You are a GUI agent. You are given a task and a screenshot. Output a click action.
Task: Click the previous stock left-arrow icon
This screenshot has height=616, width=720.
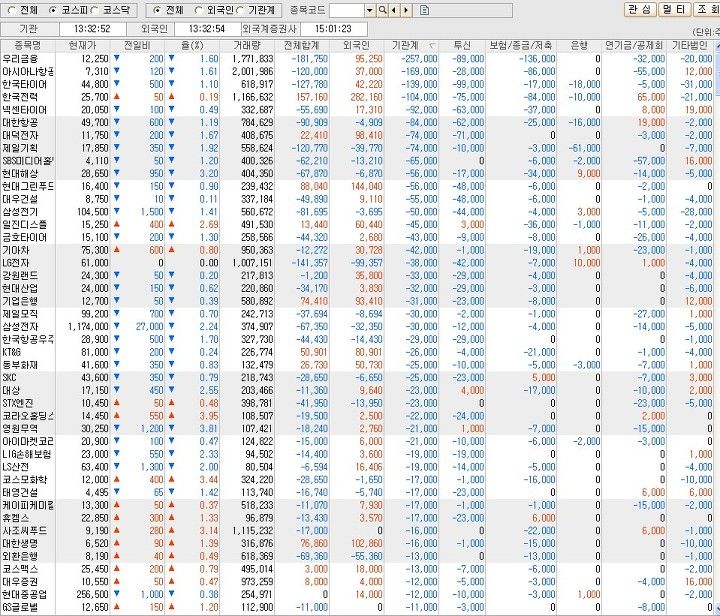pos(394,10)
